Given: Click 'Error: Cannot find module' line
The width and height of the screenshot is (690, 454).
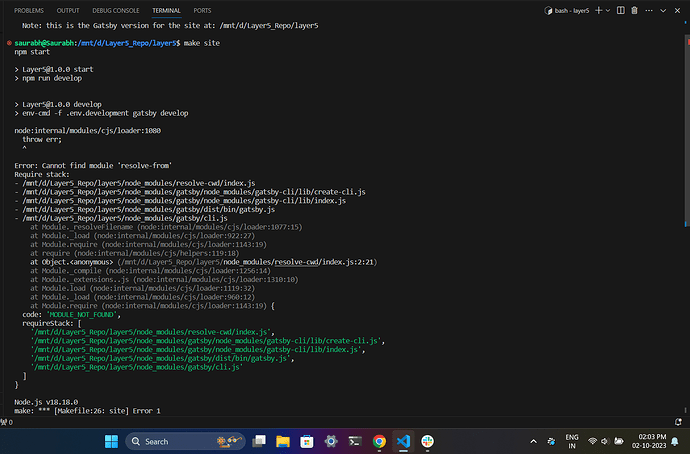Looking at the screenshot, I should (93, 166).
